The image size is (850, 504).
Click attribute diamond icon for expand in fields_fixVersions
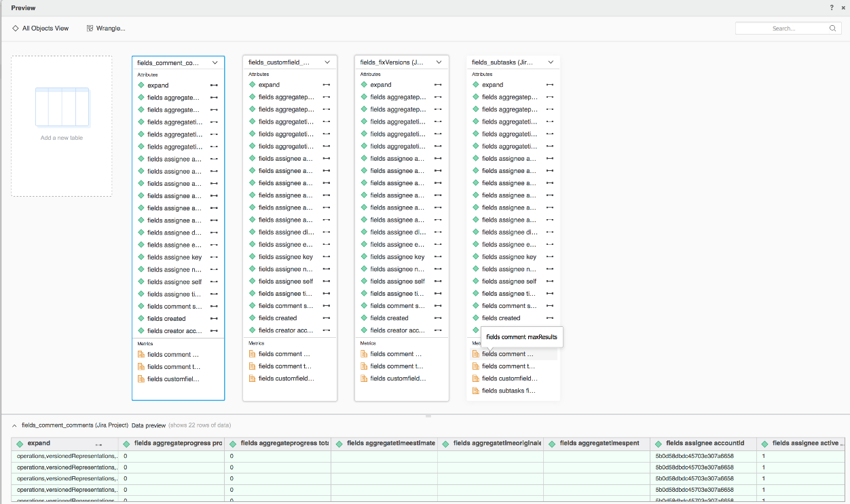pyautogui.click(x=364, y=85)
